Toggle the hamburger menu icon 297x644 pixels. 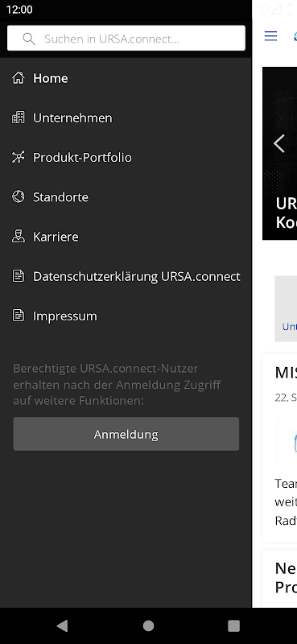(x=270, y=36)
